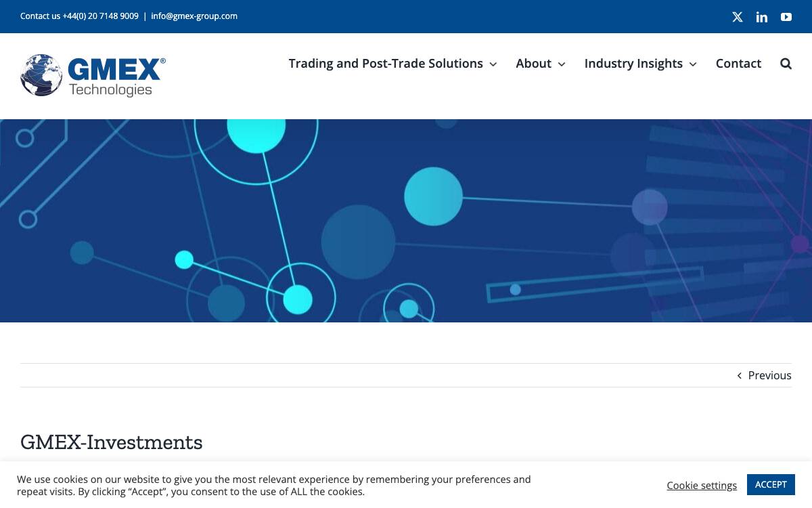Click the Previous arrow chevron icon

coord(740,375)
